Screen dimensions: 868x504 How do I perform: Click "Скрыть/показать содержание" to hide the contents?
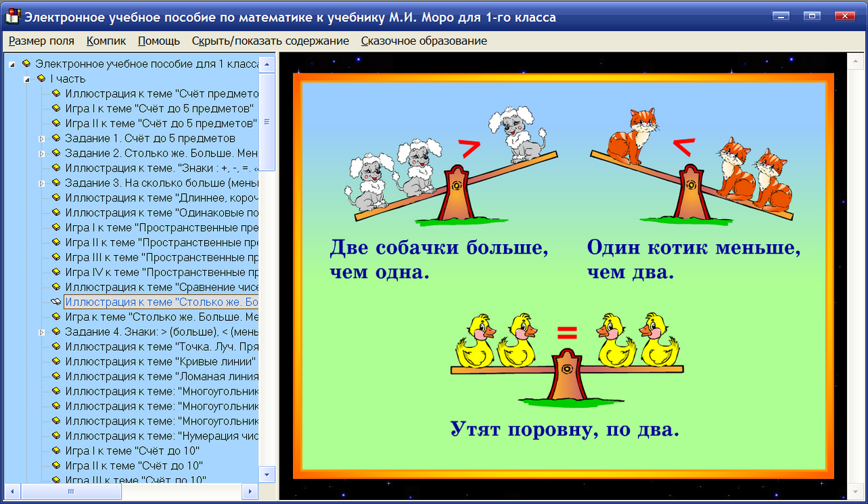[271, 41]
